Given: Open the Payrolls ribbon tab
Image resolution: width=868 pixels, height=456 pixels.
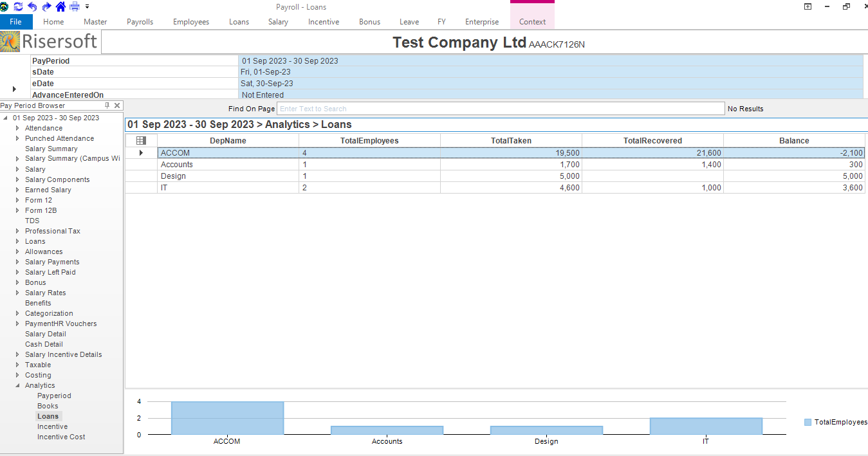Looking at the screenshot, I should pyautogui.click(x=140, y=22).
